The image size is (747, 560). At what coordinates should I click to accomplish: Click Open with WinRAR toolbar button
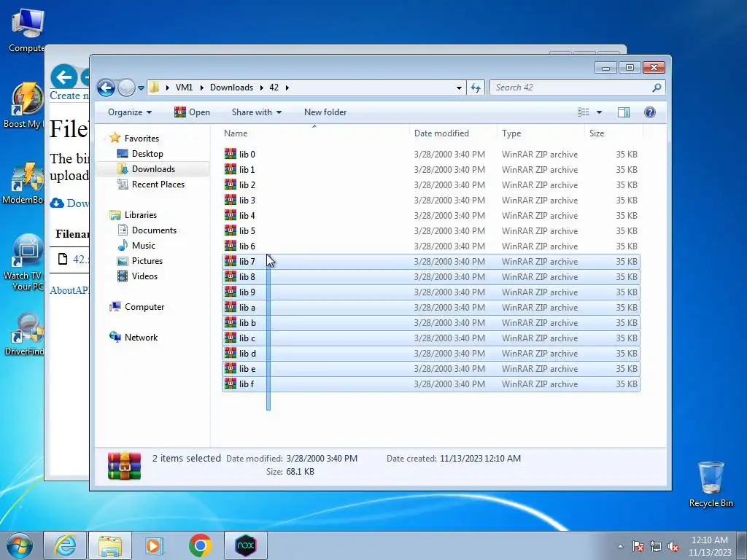192,112
